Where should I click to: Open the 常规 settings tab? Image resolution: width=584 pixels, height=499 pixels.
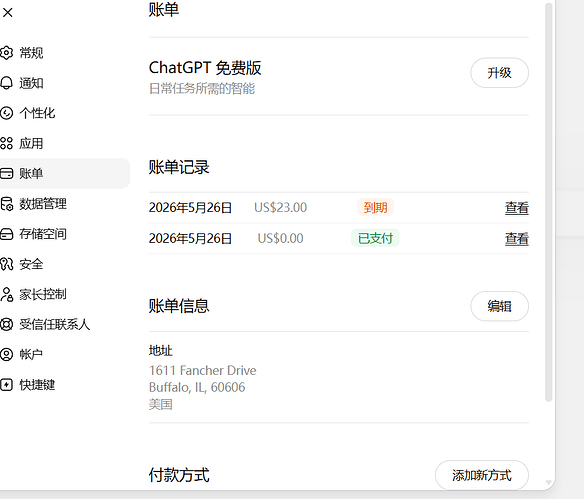pos(31,53)
